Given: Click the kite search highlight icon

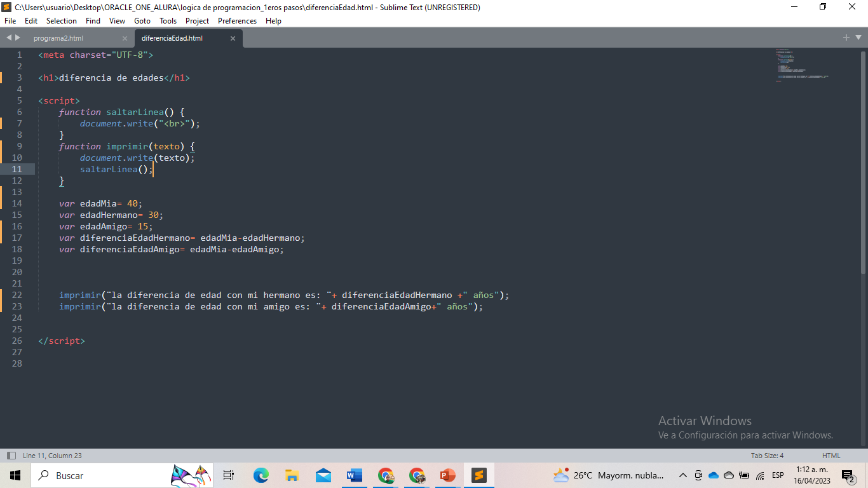Looking at the screenshot, I should (191, 475).
